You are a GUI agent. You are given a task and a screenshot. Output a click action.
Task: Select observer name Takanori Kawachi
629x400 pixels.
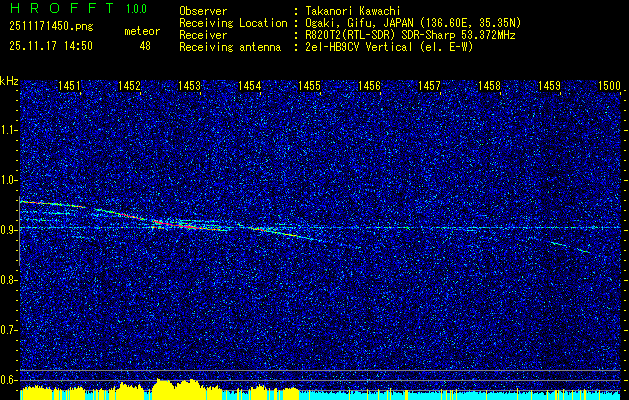(x=353, y=11)
